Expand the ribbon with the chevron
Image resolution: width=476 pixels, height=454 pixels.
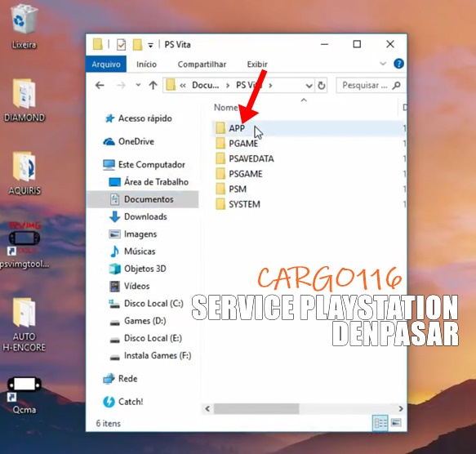click(x=383, y=64)
